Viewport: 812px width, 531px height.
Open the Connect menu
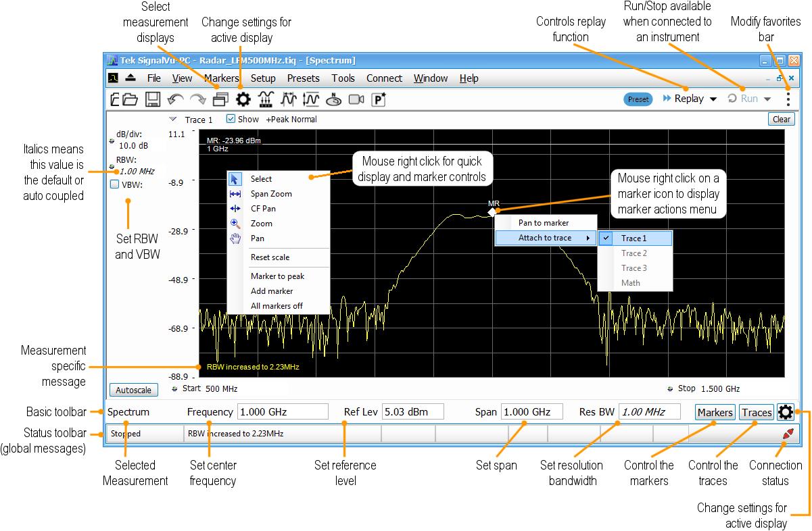(x=384, y=78)
